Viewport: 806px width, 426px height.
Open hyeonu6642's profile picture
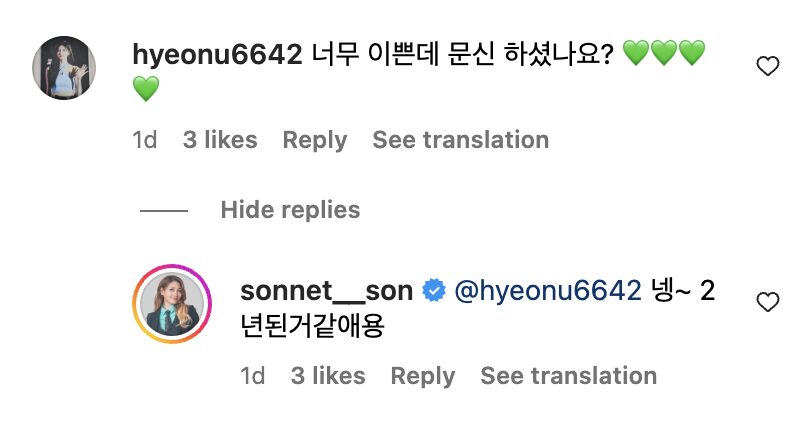tap(64, 68)
